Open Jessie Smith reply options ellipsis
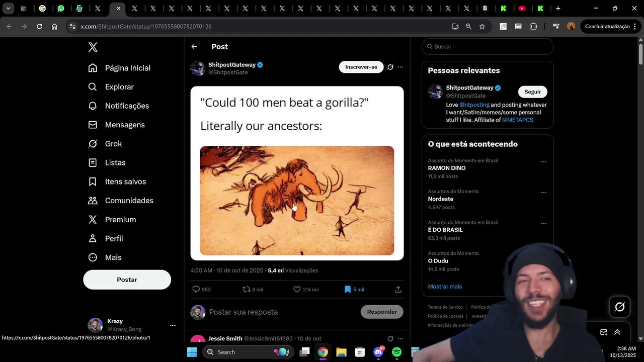Viewport: 644px width, 362px height. pos(400,338)
